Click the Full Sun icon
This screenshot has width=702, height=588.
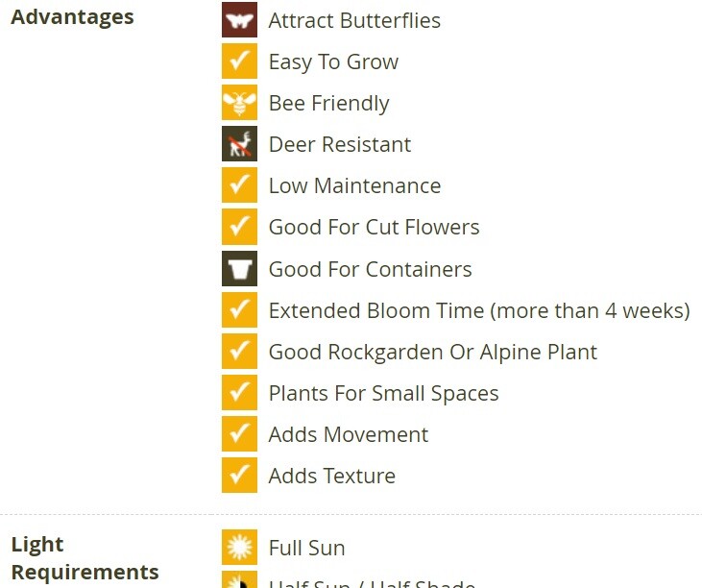point(239,548)
